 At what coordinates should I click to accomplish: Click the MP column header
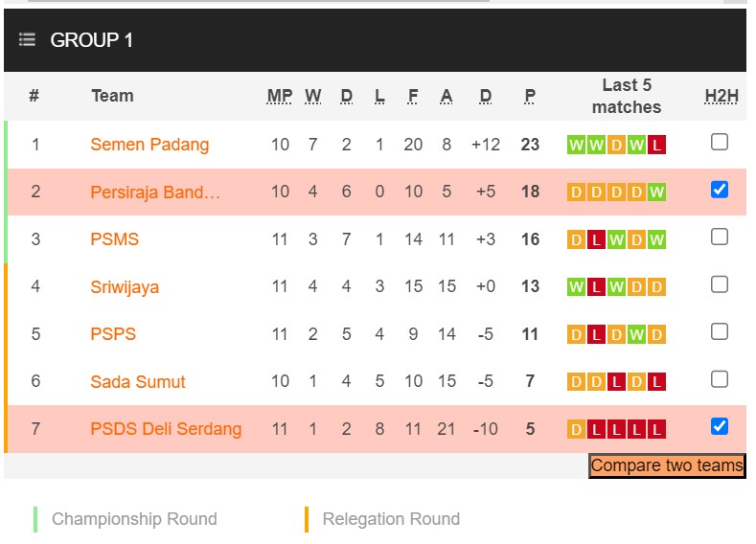click(280, 96)
